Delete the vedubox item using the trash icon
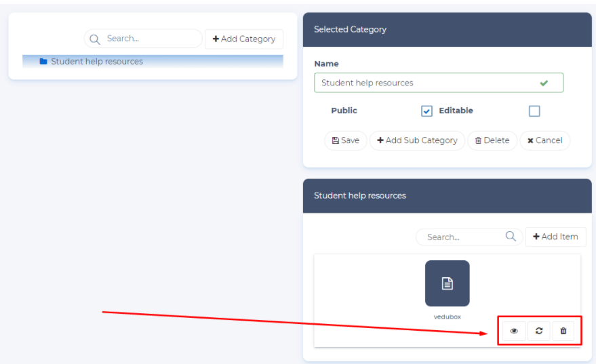Viewport: 596px width, 364px height. point(563,331)
